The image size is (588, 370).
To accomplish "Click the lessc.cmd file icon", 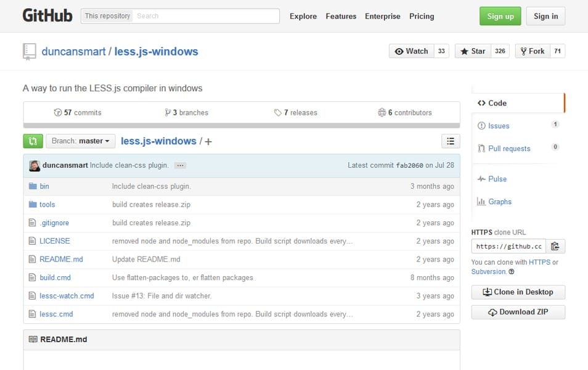I will [x=33, y=314].
